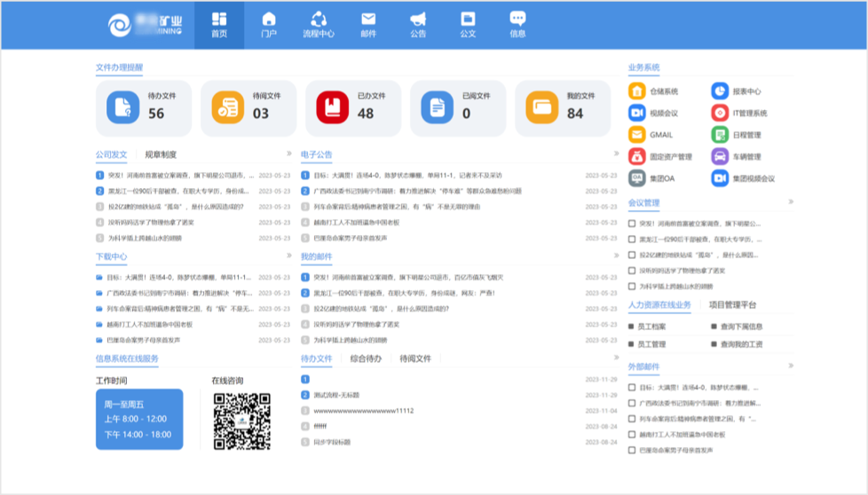
Task: Check the first item under 会议管理
Action: (x=632, y=224)
